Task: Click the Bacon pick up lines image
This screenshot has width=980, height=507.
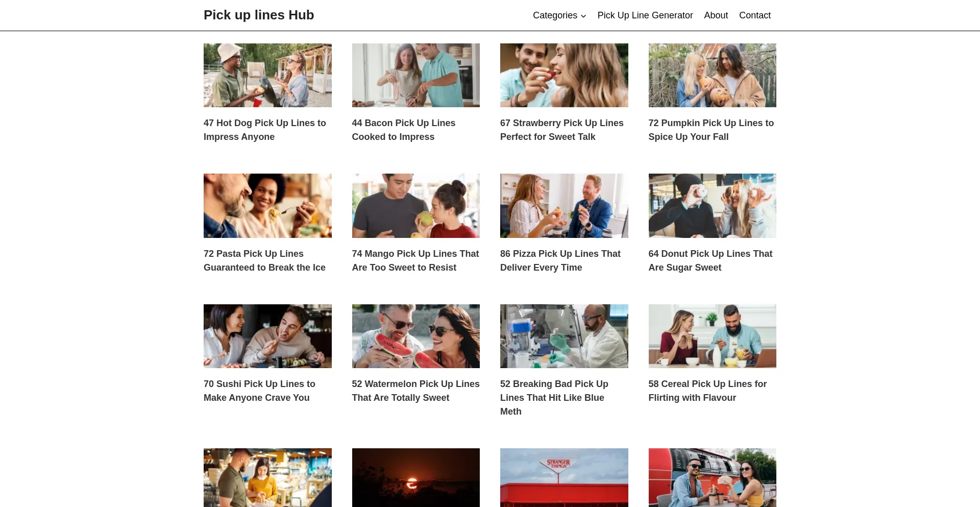Action: pos(416,75)
